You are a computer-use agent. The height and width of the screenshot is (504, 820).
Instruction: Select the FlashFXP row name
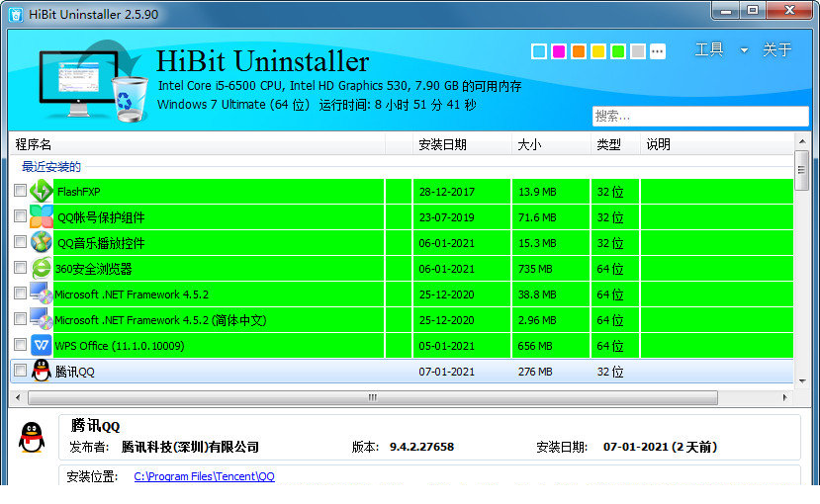point(78,192)
